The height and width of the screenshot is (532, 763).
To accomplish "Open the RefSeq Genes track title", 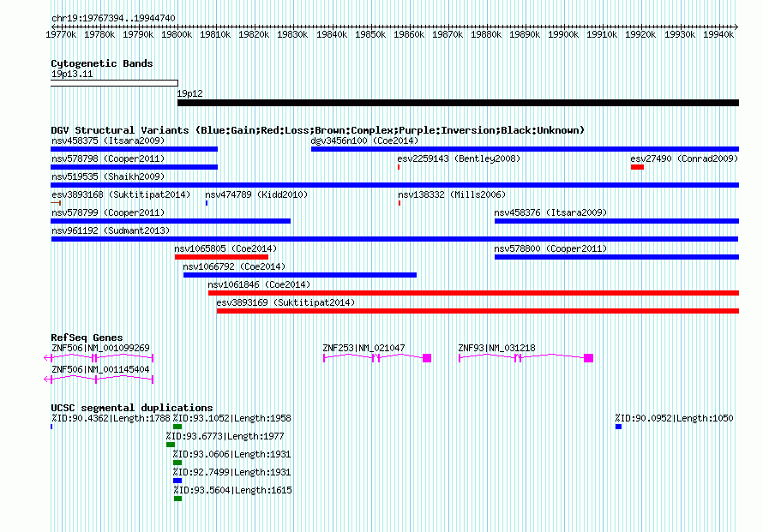I will pos(87,338).
